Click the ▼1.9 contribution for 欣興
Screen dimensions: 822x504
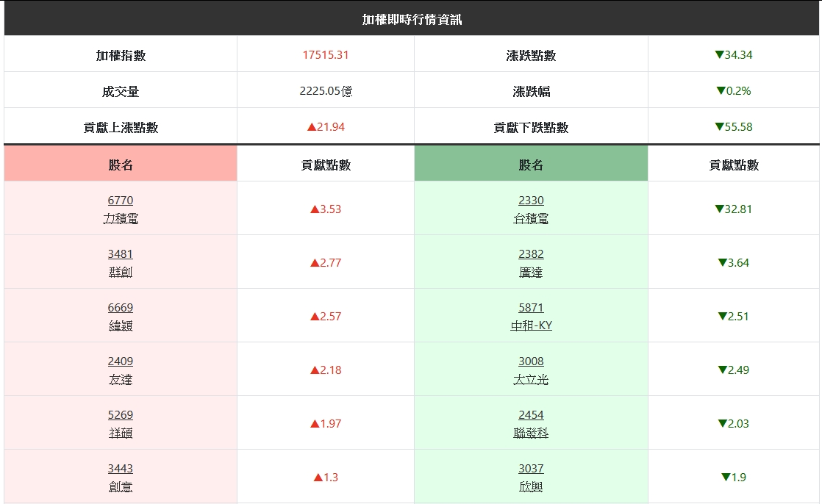[734, 478]
